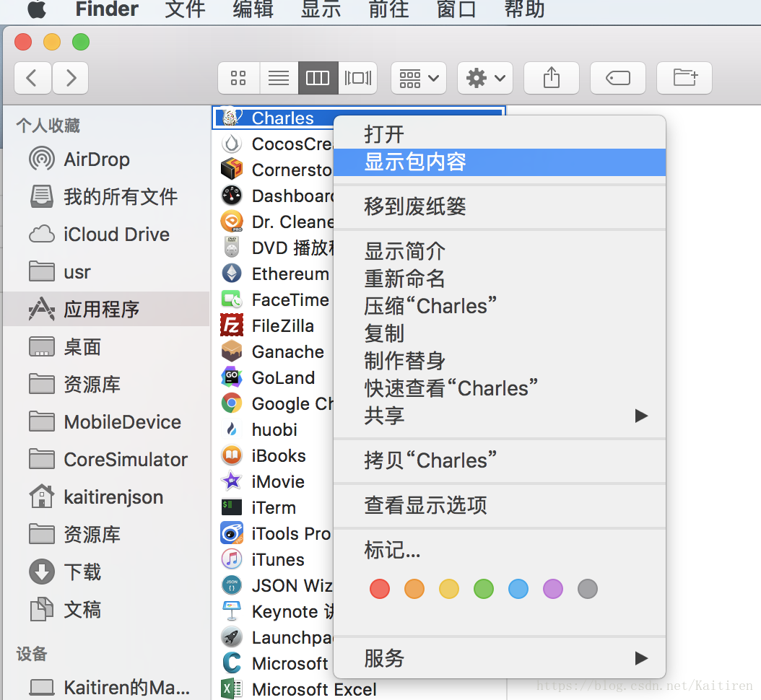Select the Dashboard app icon
Image resolution: width=761 pixels, height=700 pixels.
click(232, 196)
